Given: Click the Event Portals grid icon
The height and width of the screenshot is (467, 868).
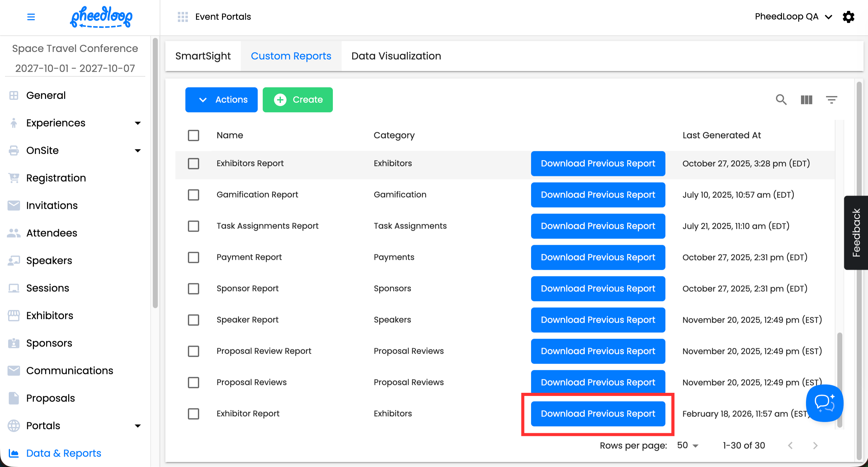Looking at the screenshot, I should tap(183, 17).
